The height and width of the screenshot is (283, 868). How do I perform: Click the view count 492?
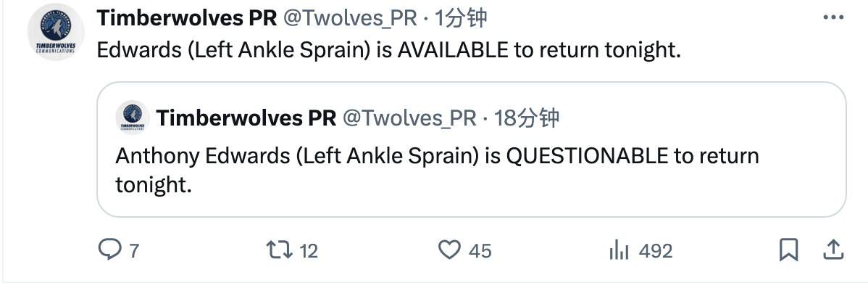[x=656, y=251]
